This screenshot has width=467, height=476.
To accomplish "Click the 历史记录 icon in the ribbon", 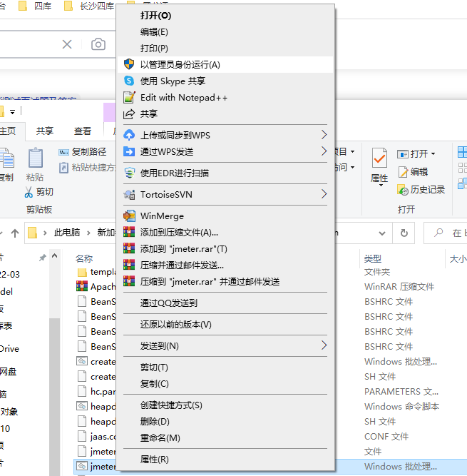I will pyautogui.click(x=403, y=190).
